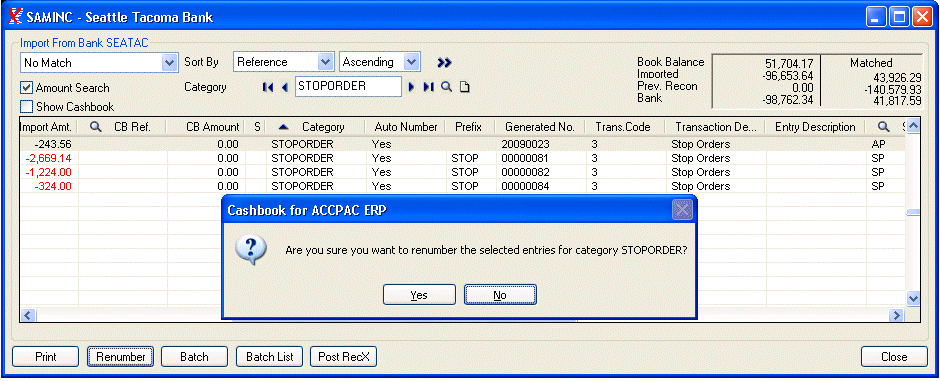
Task: Click generated number 20090023
Action: 525,144
